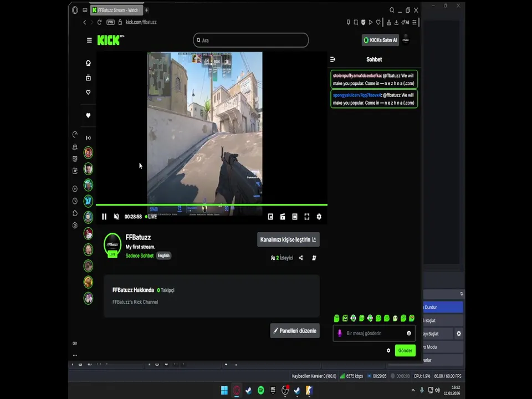Open the taskbar clock showing 16:22
The image size is (532, 399).
coord(452,390)
